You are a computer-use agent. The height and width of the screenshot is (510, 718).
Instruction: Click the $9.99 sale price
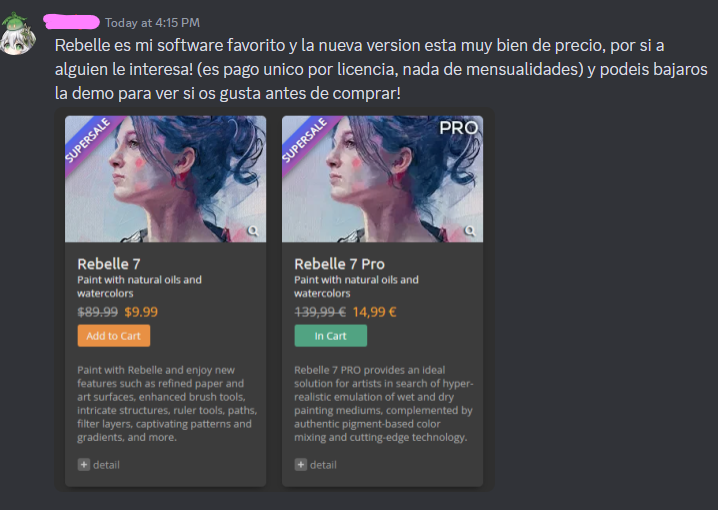tap(141, 312)
